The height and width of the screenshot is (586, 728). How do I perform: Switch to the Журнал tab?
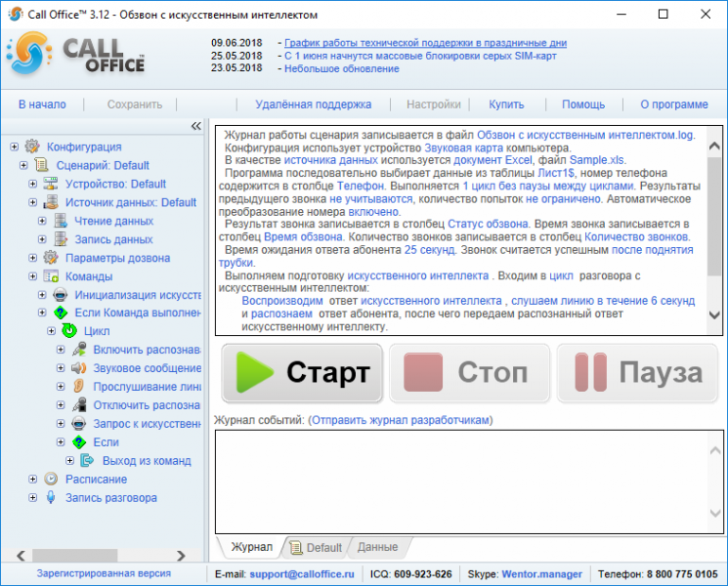pyautogui.click(x=252, y=547)
